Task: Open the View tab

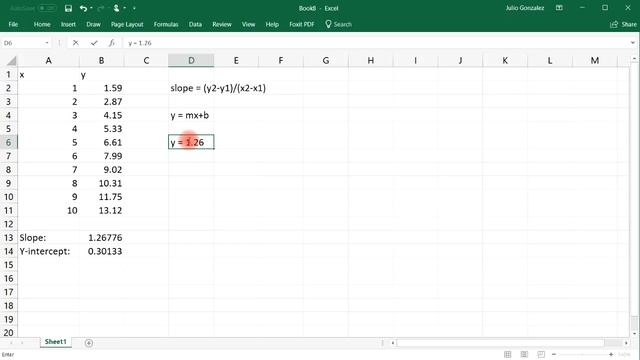Action: click(x=248, y=24)
